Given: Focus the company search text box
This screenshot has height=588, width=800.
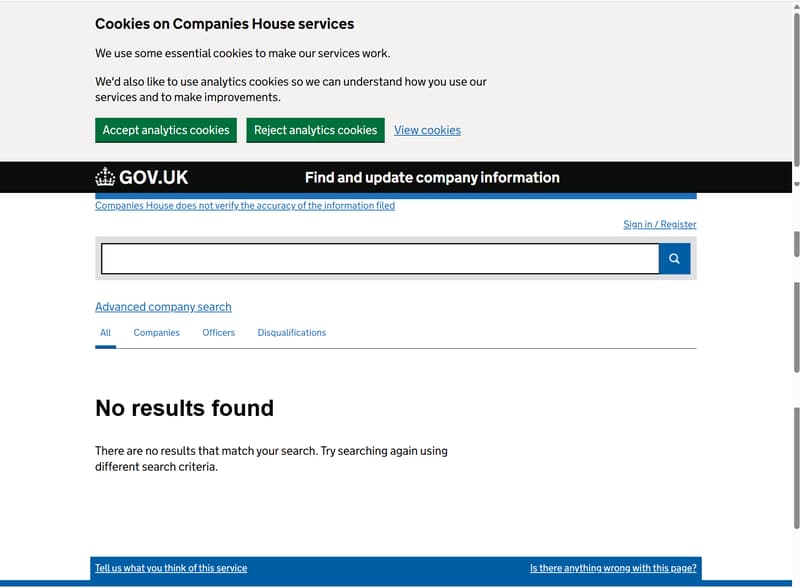Looking at the screenshot, I should (x=380, y=259).
